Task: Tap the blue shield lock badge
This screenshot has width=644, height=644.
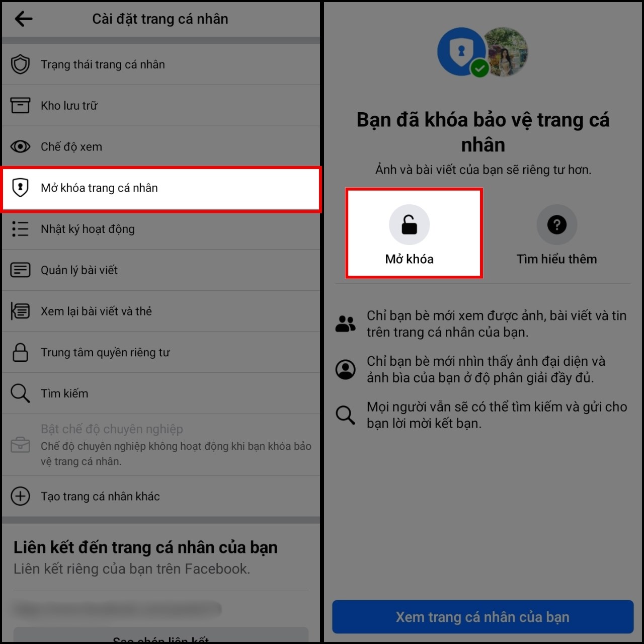Action: (x=461, y=52)
